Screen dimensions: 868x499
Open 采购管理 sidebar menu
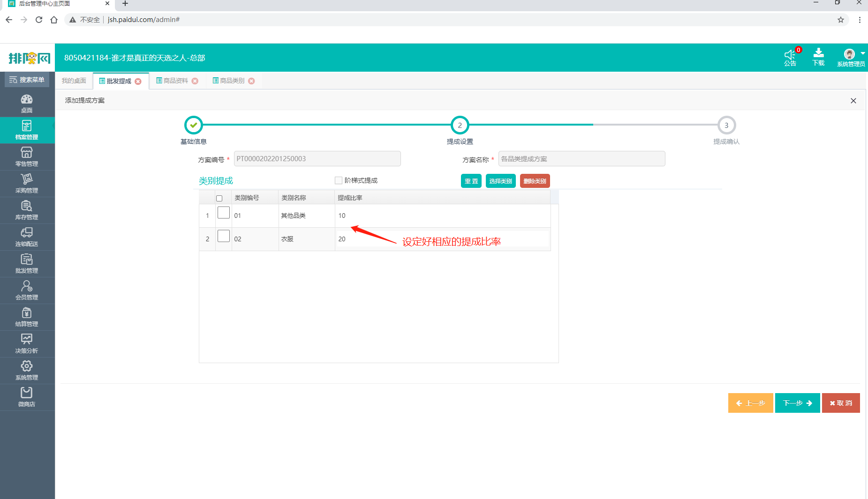point(27,184)
